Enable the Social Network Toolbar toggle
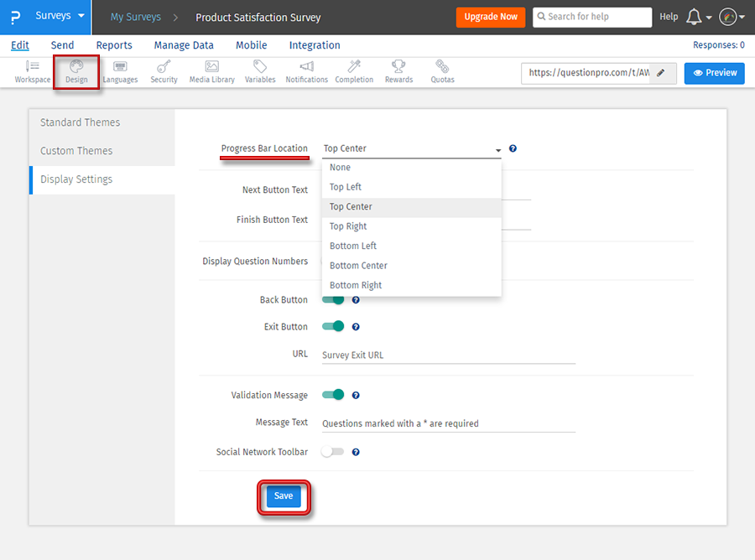The height and width of the screenshot is (560, 755). [333, 452]
